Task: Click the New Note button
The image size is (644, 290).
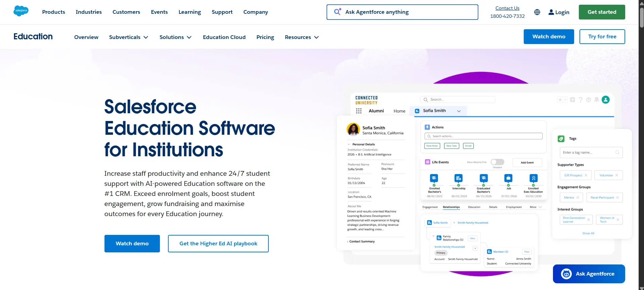Action: 432,146
